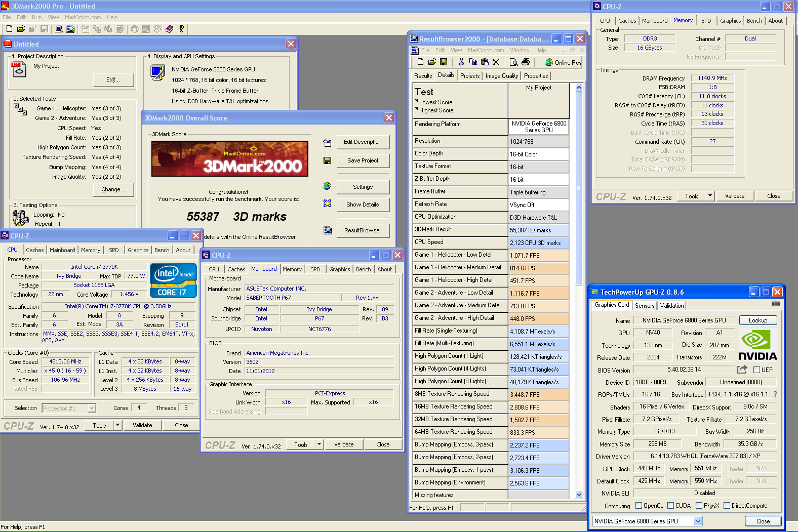Viewport: 798px width, 532px height.
Task: Open Run menu in 3DMark2000
Action: 37,17
